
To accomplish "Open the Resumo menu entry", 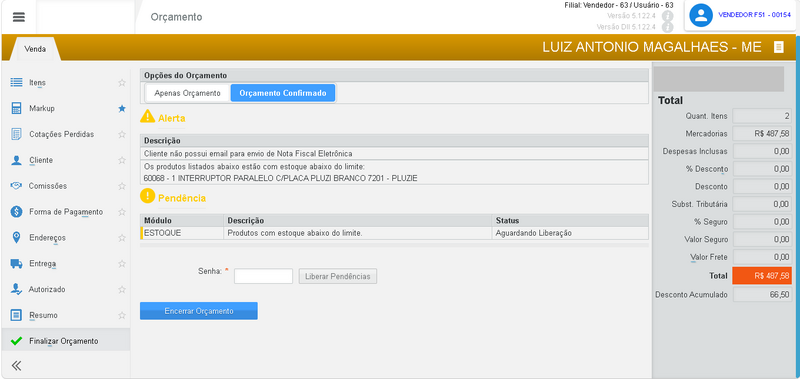I will [43, 315].
